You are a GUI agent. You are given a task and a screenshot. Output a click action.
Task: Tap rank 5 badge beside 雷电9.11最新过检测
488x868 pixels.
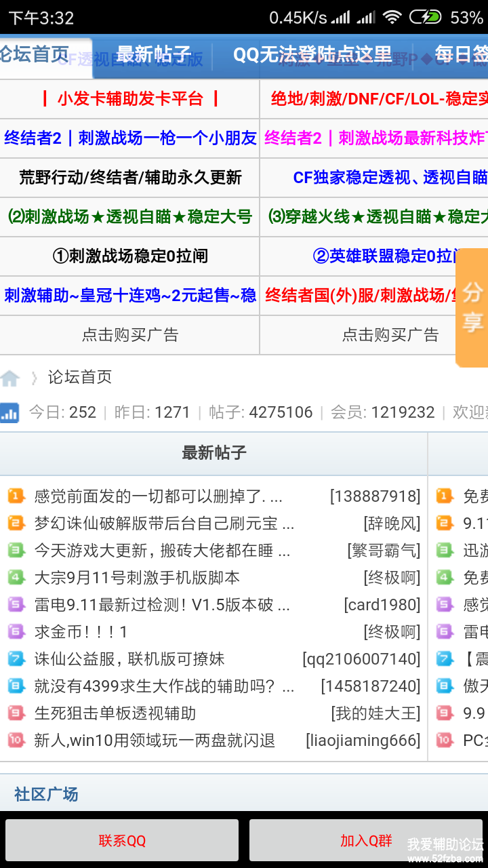coord(16,605)
